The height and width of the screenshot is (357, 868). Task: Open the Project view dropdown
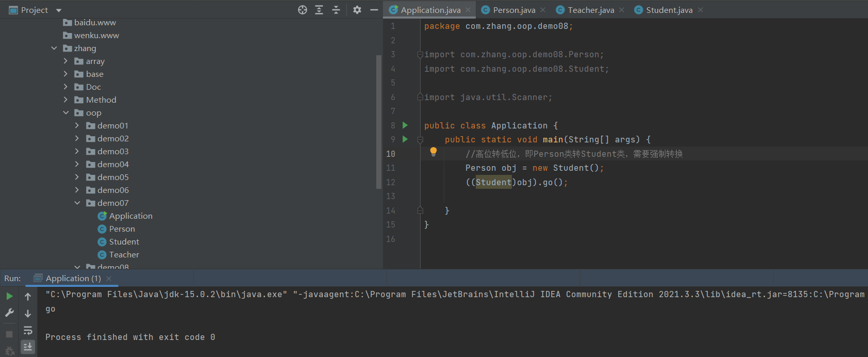tap(59, 10)
